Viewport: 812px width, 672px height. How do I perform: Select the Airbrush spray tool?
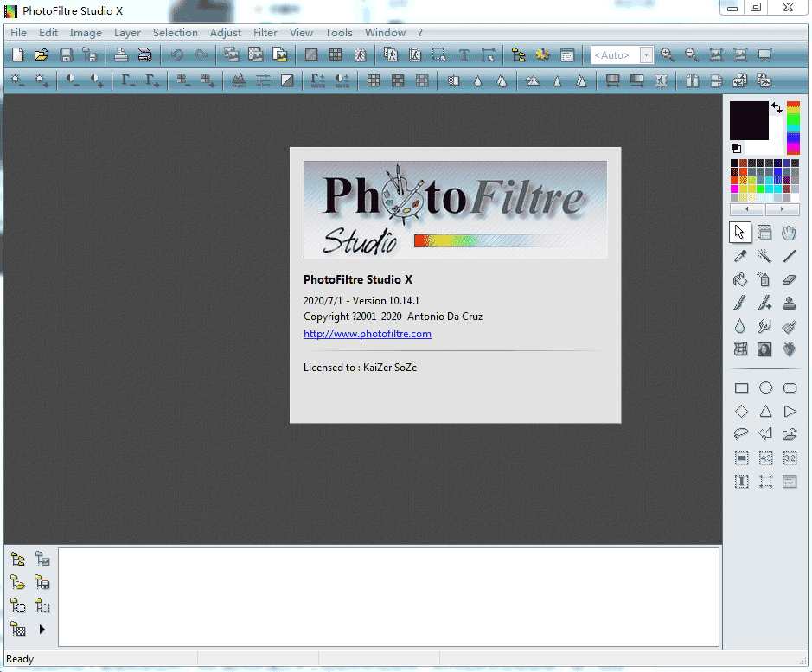point(764,279)
